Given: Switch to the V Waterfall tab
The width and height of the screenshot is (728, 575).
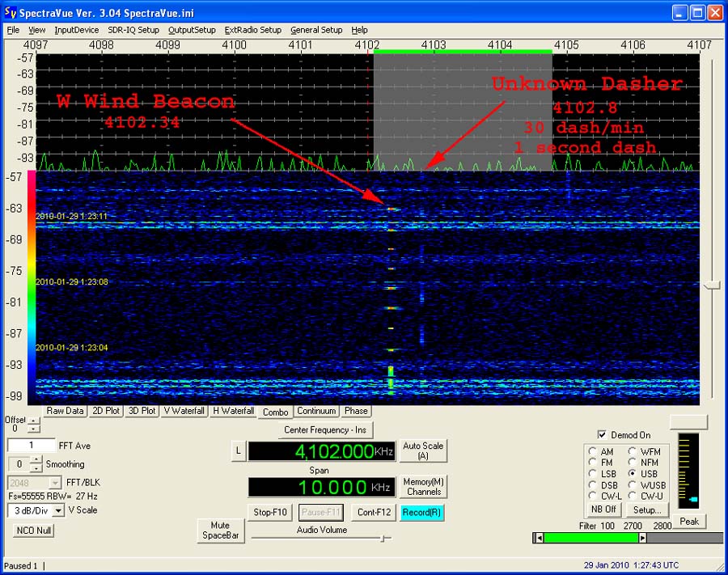Looking at the screenshot, I should coord(184,411).
